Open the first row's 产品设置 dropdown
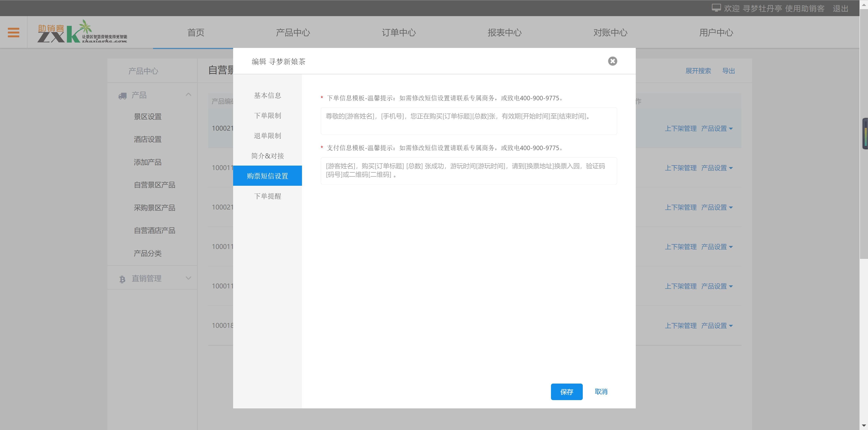868x430 pixels. (x=717, y=128)
